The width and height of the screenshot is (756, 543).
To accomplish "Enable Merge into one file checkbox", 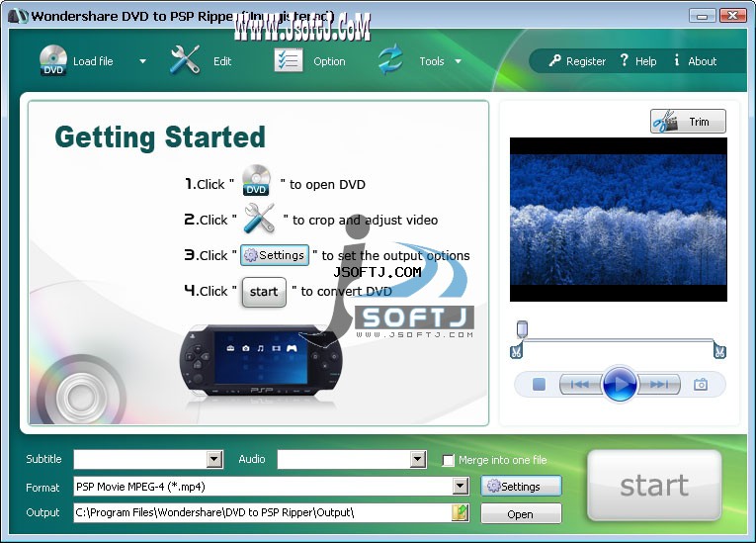I will coord(449,460).
